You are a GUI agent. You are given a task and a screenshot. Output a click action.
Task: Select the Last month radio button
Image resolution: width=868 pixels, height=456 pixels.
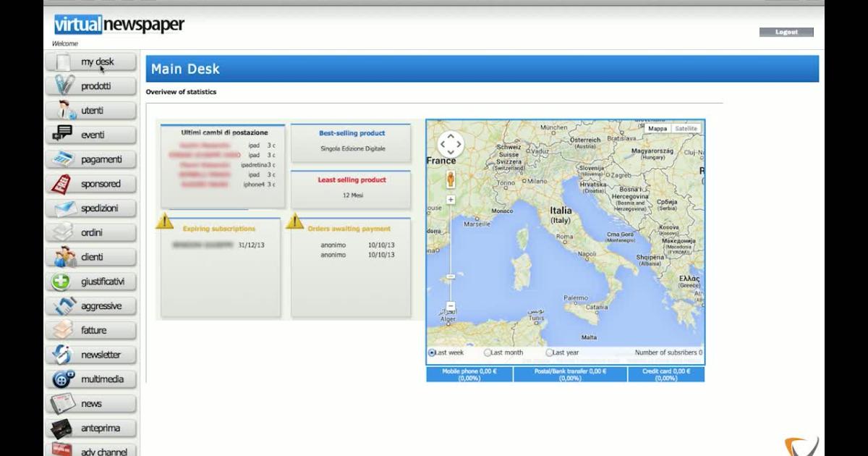(x=488, y=352)
